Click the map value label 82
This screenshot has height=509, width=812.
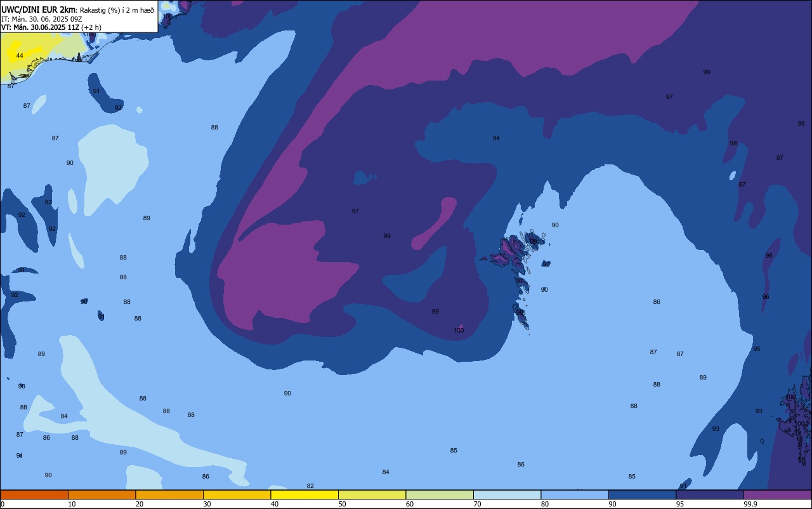click(x=310, y=486)
